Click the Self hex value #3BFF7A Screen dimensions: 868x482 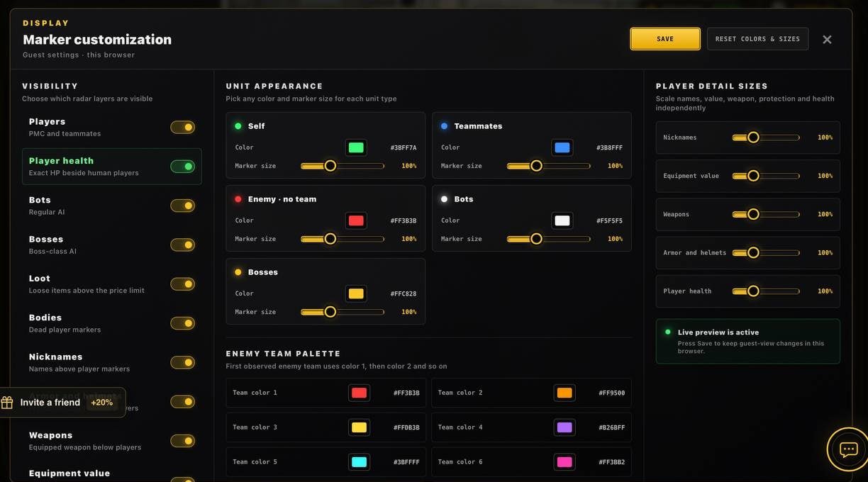tap(404, 147)
